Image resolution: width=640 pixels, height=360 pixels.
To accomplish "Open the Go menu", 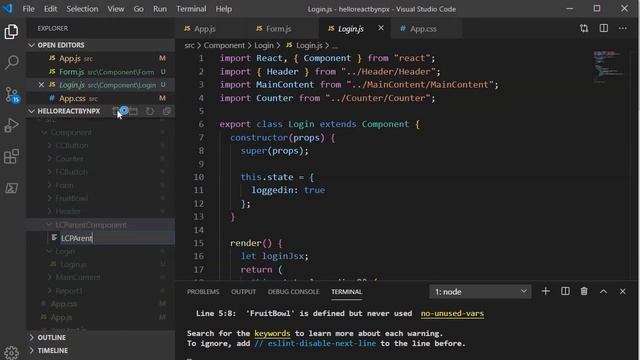I will [138, 9].
